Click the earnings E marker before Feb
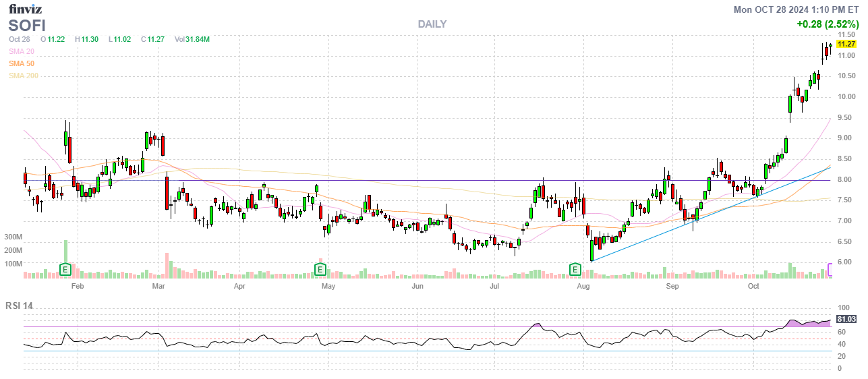868x379 pixels. (65, 270)
